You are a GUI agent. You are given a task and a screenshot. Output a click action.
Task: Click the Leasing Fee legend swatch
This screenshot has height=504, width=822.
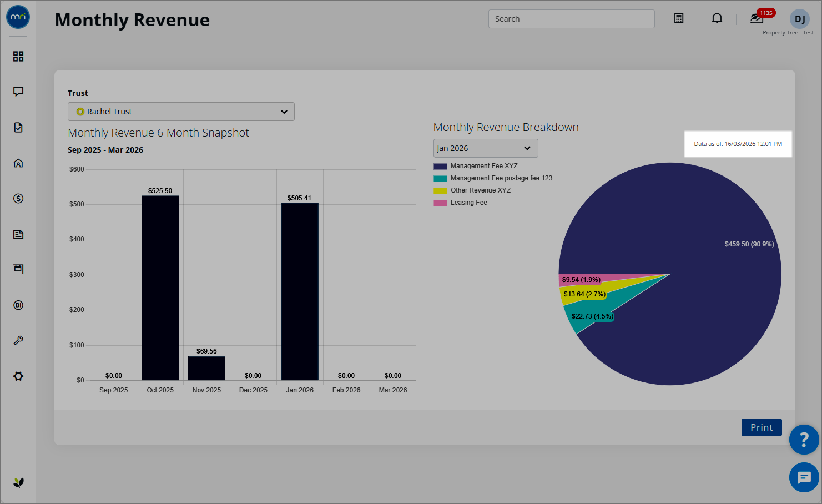tap(440, 203)
